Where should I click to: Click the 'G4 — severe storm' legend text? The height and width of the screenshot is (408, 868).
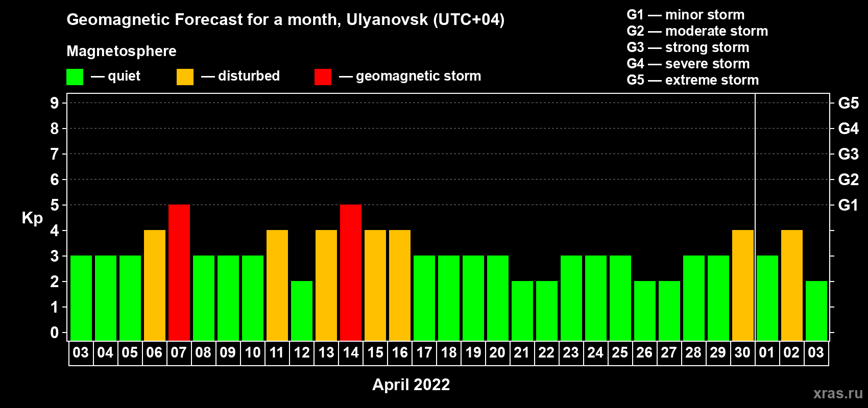point(688,64)
